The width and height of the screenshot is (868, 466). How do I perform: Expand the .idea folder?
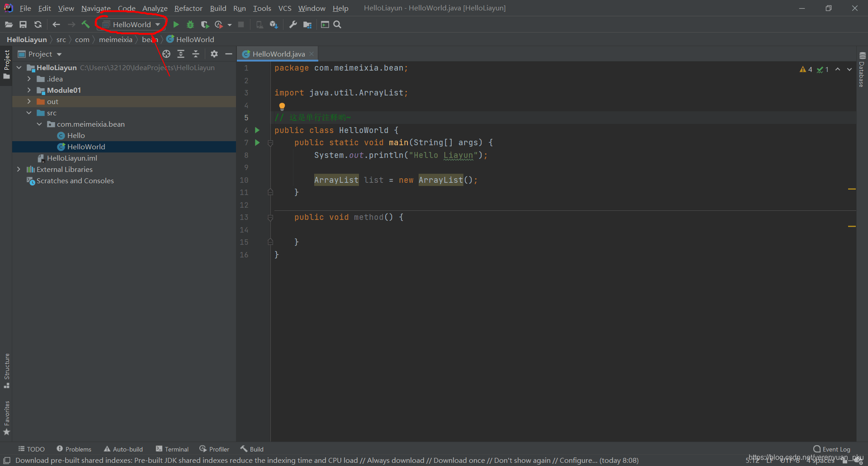(x=29, y=79)
